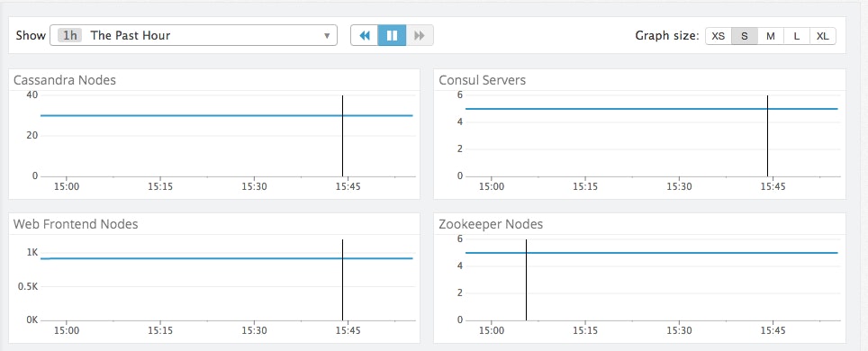Set graph size to XL
Viewport: 868px width, 351px height.
click(823, 36)
